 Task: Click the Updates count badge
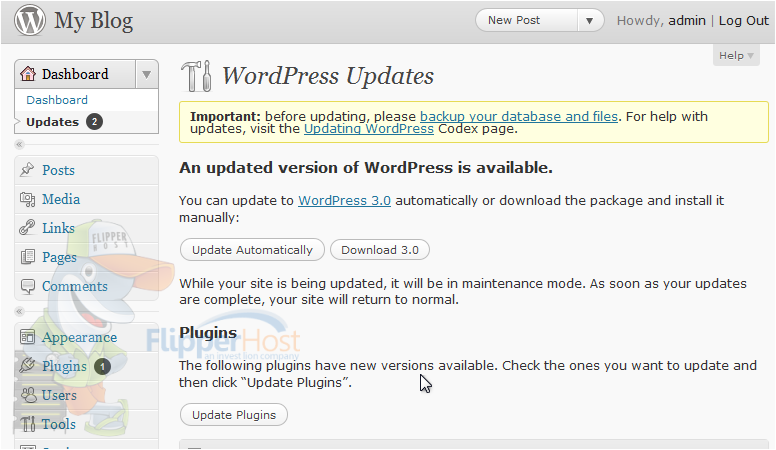click(x=94, y=121)
